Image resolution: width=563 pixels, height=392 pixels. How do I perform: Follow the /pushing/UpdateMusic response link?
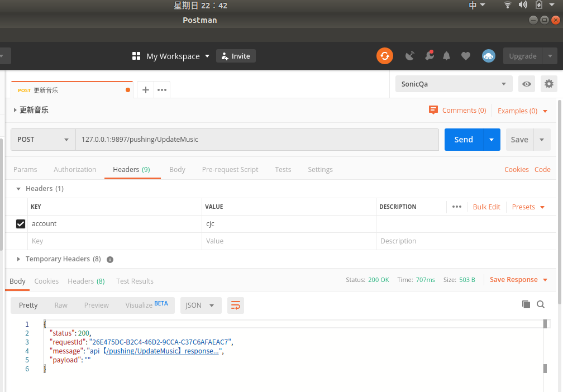coord(163,351)
